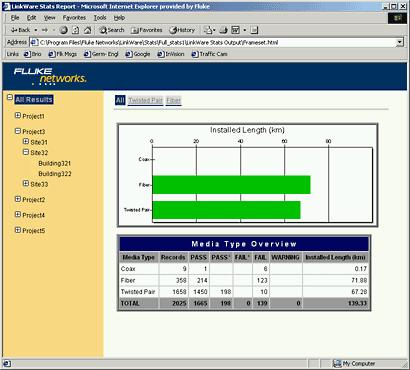This screenshot has width=410, height=370.
Task: Open the Search toolbar button
Action: click(x=112, y=30)
